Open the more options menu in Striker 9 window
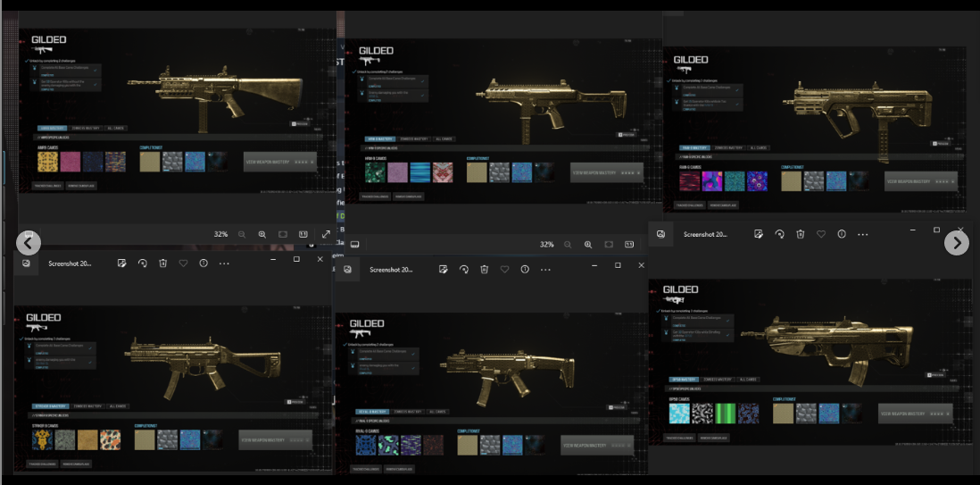This screenshot has height=485, width=980. [x=224, y=263]
